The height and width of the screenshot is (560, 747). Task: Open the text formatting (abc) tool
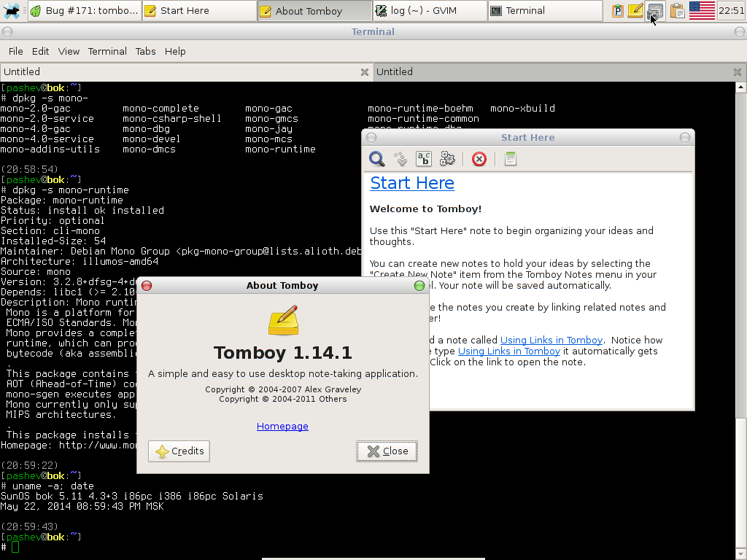pos(424,158)
